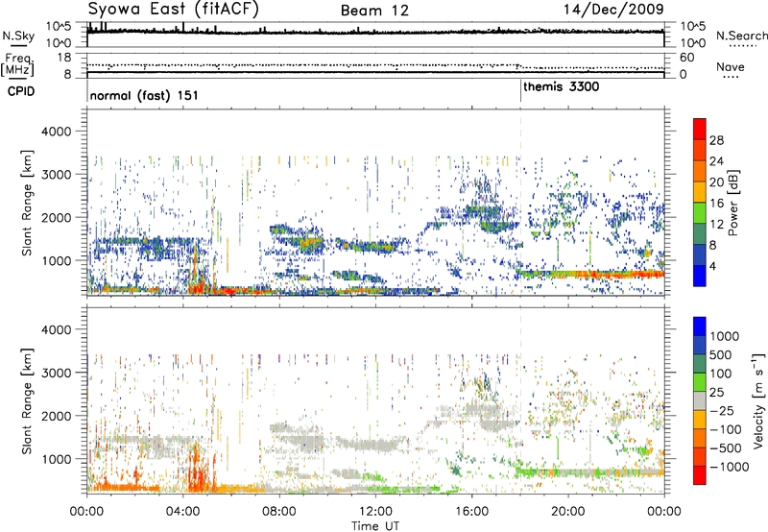Click the "4000" tick label on the power panel axis
The height and width of the screenshot is (532, 768).
tap(57, 132)
